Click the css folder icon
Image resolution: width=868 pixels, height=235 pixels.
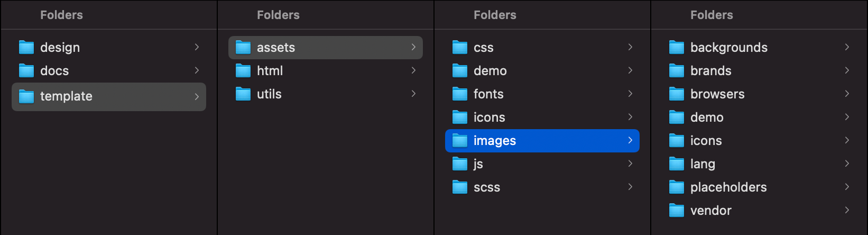pyautogui.click(x=459, y=48)
